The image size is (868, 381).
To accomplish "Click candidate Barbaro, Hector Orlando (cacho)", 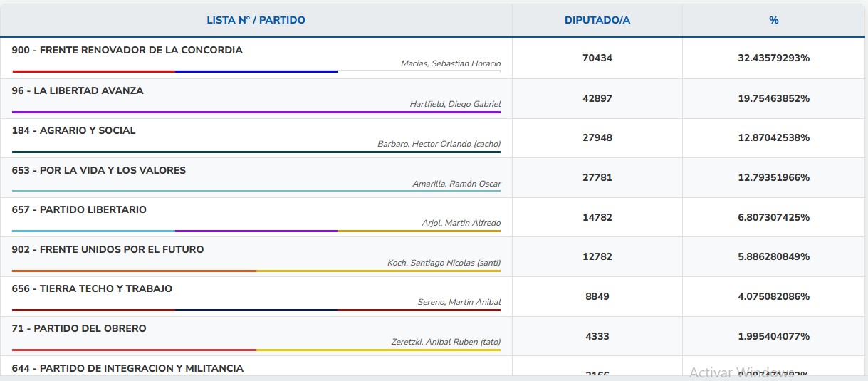I will 439,144.
